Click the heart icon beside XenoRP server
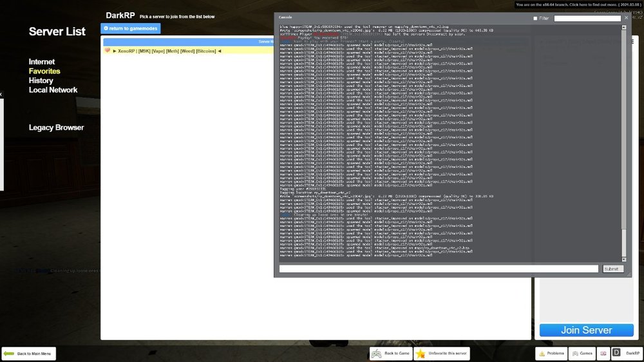The width and height of the screenshot is (644, 362). pyautogui.click(x=108, y=51)
